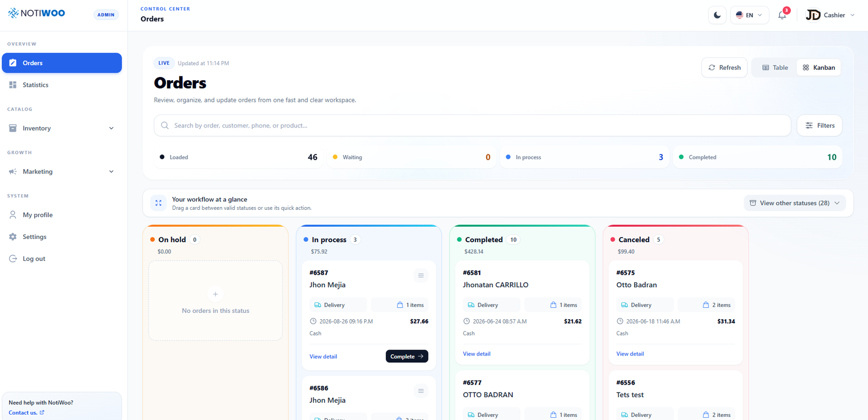Open View detail for order #6581
868x420 pixels.
(477, 354)
